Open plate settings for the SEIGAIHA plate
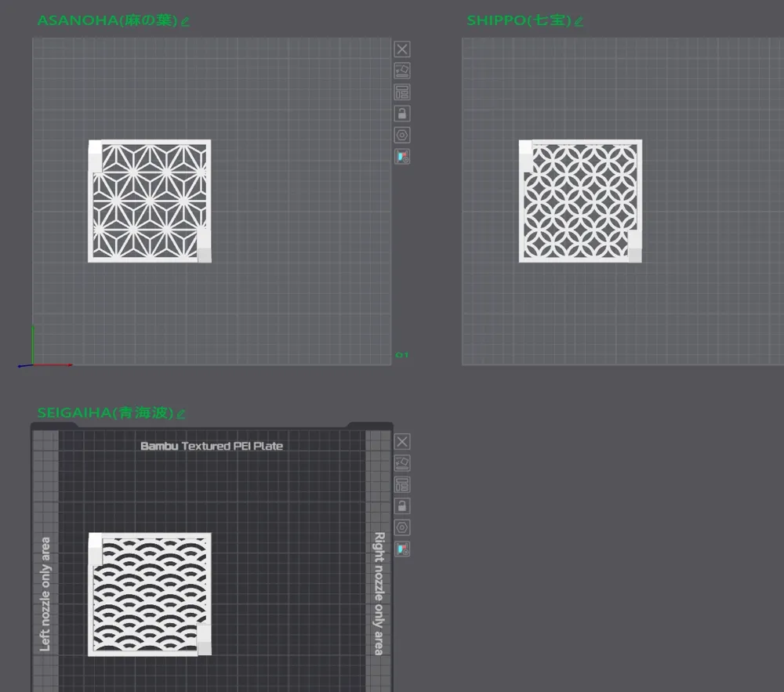 pos(402,527)
